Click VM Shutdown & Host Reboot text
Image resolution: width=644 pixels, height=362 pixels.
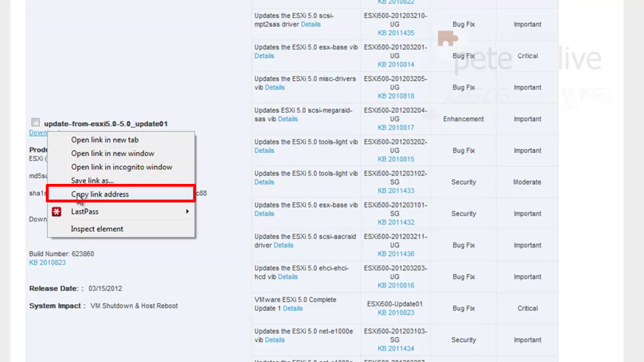click(134, 305)
